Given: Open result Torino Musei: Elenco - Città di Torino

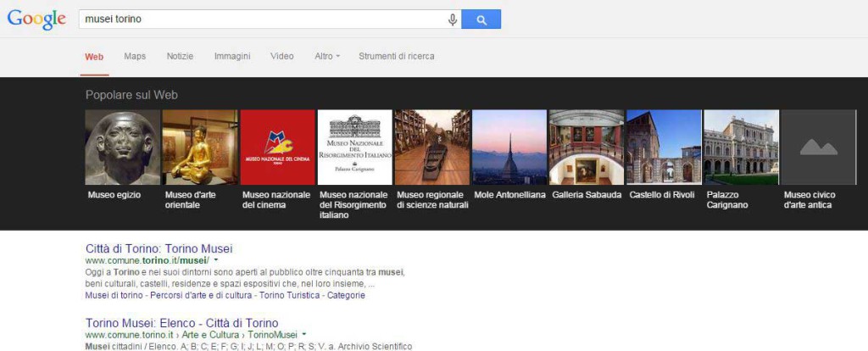Looking at the screenshot, I should tap(182, 323).
